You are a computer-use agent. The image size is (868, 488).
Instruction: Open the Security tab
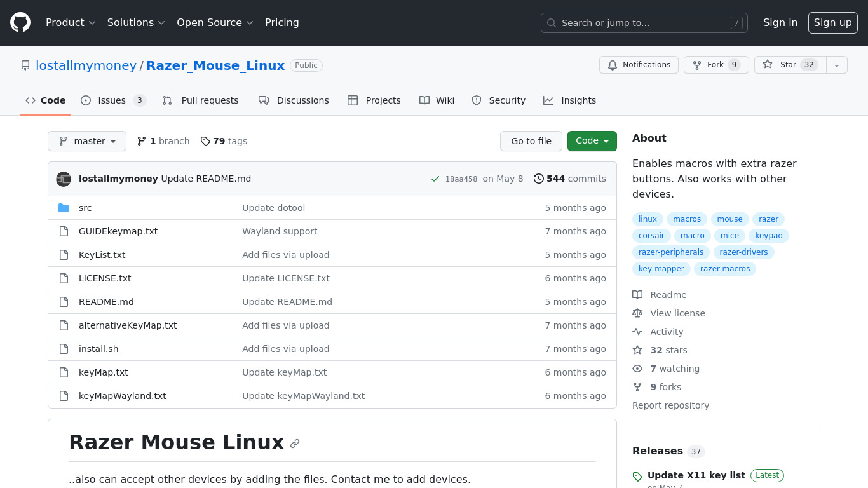click(x=499, y=100)
